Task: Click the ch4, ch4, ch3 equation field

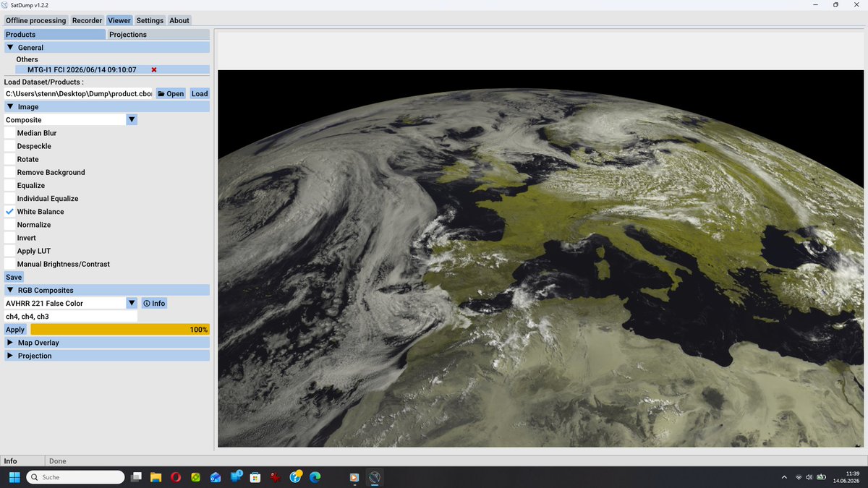Action: coord(71,317)
